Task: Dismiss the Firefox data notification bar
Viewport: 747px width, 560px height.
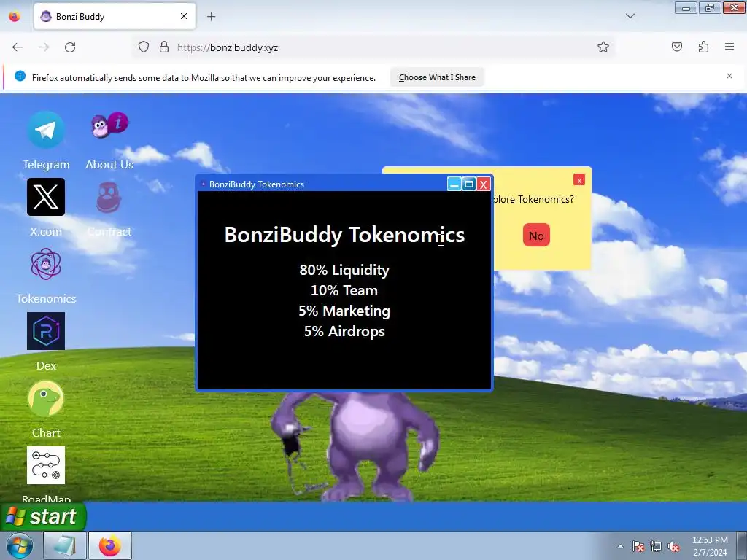Action: pos(729,76)
